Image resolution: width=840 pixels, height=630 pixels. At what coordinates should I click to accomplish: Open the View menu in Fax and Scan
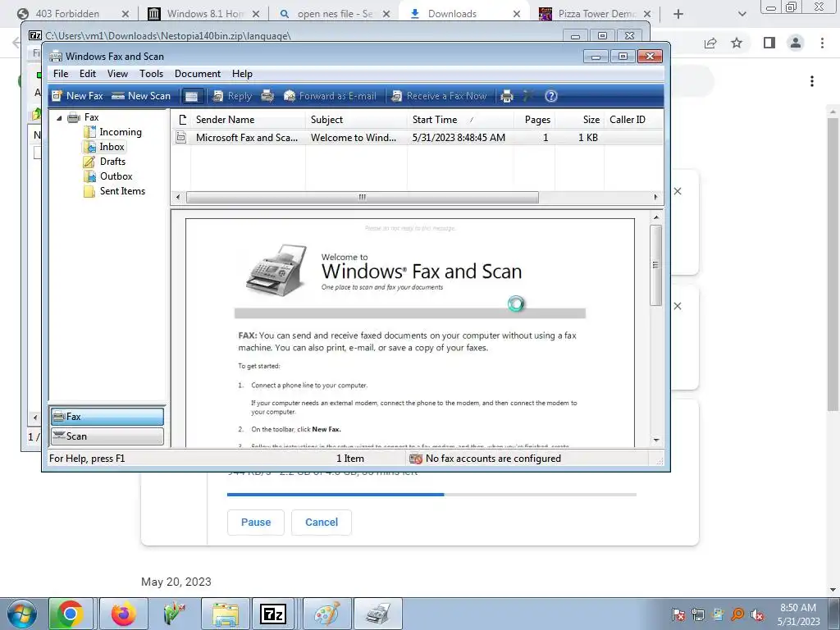point(117,73)
